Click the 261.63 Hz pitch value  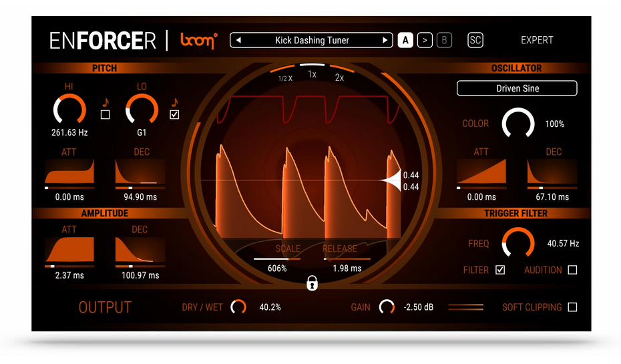point(69,132)
